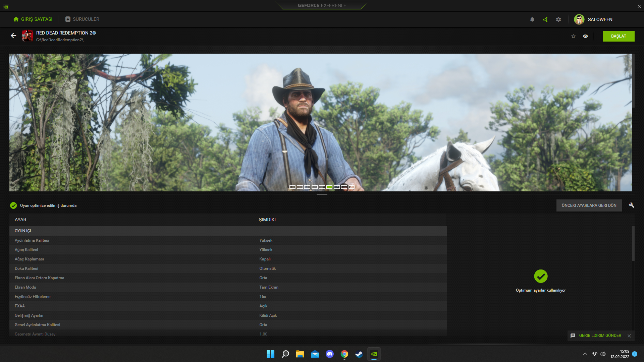This screenshot has width=644, height=362.
Task: Click the NVIDIA logo in title bar
Action: coord(6,7)
